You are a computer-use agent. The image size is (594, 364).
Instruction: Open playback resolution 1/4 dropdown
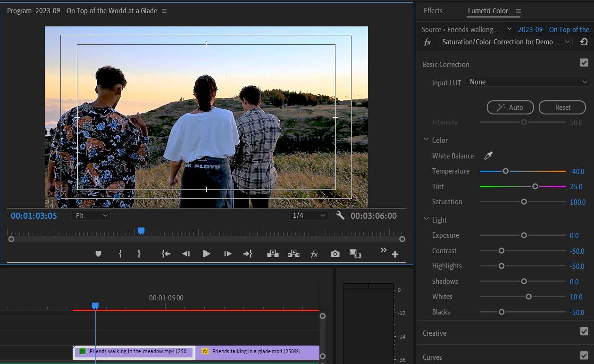pyautogui.click(x=309, y=215)
